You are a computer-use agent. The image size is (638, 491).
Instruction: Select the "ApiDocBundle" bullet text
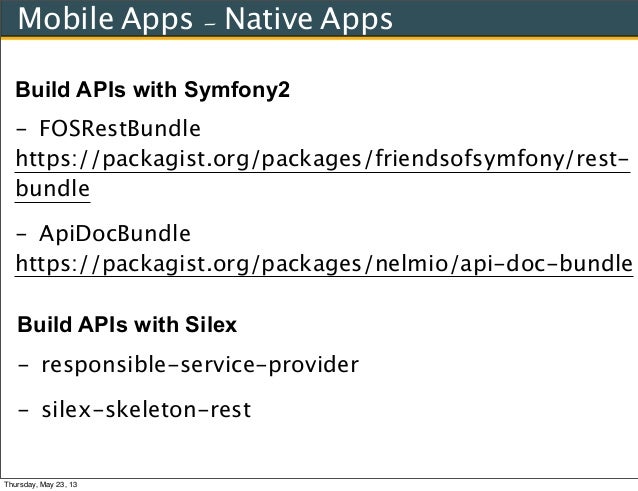coord(115,234)
